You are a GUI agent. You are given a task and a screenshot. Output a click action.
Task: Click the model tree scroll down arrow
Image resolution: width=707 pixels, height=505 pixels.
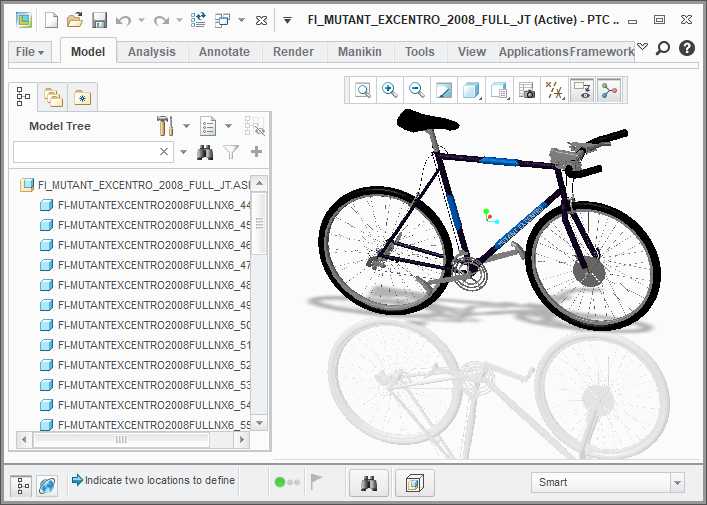[x=259, y=423]
